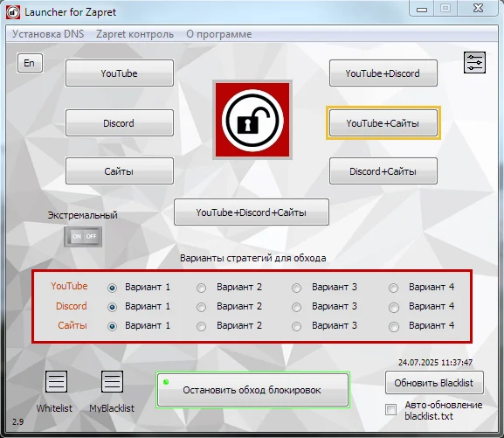Click the orange Сайты row label
Viewport: 504px width, 438px height.
click(72, 325)
